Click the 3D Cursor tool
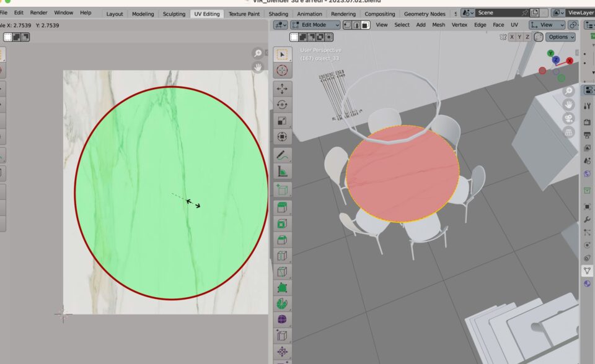 [282, 71]
